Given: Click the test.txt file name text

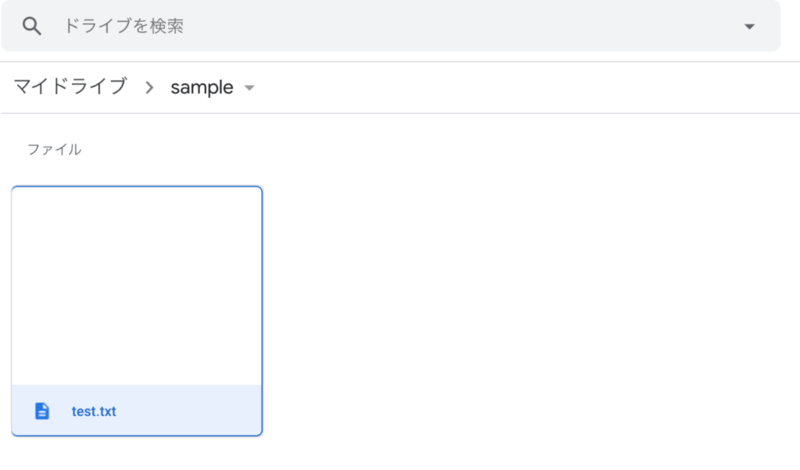Looking at the screenshot, I should (94, 411).
